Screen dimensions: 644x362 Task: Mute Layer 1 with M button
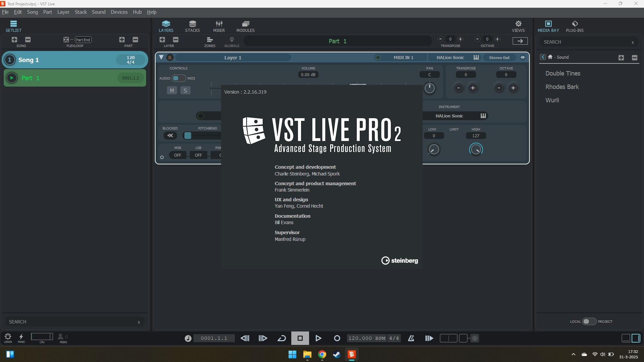click(x=172, y=91)
